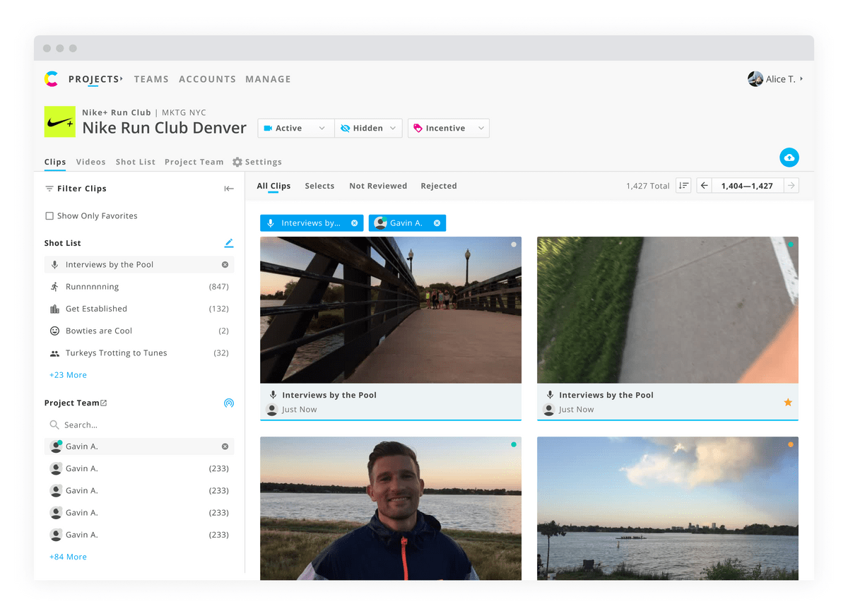848x616 pixels.
Task: Click the 1,404—1,427 page range
Action: pyautogui.click(x=748, y=186)
